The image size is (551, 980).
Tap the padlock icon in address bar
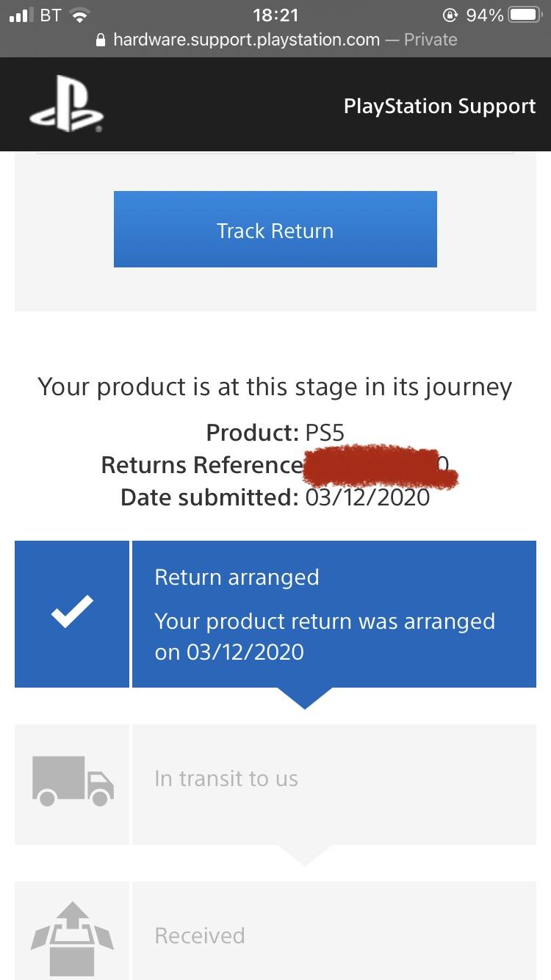pos(101,40)
